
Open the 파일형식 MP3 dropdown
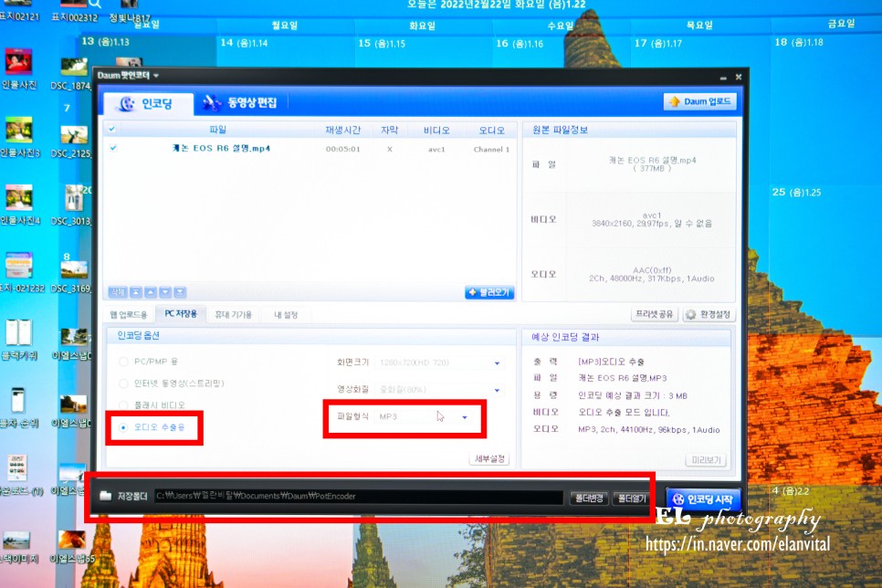click(x=465, y=415)
